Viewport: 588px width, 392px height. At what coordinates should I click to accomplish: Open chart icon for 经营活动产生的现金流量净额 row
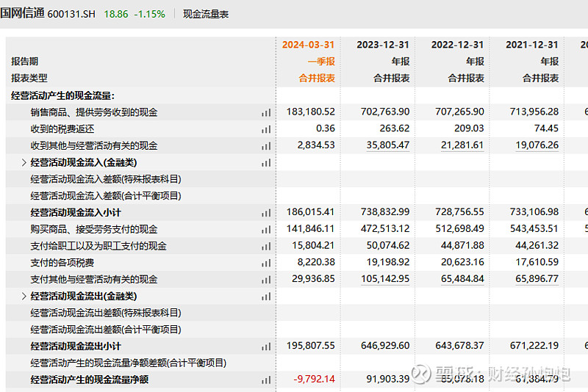pyautogui.click(x=266, y=380)
